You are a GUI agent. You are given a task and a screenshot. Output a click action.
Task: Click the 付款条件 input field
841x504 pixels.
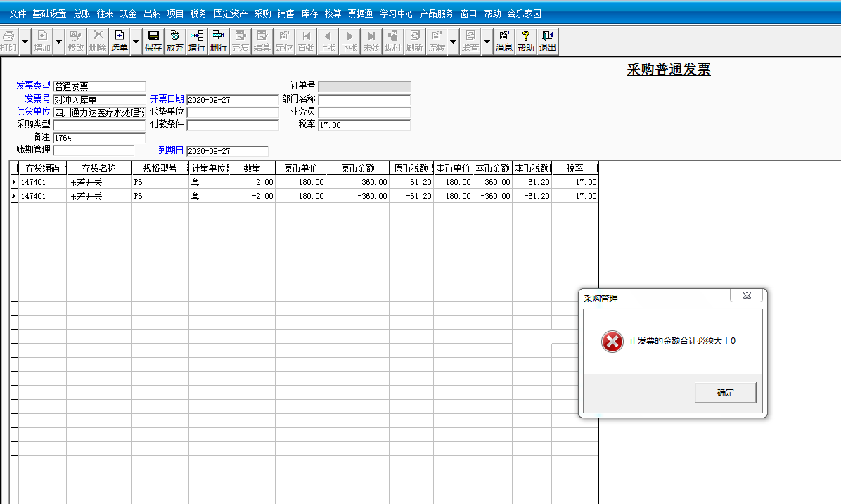233,125
